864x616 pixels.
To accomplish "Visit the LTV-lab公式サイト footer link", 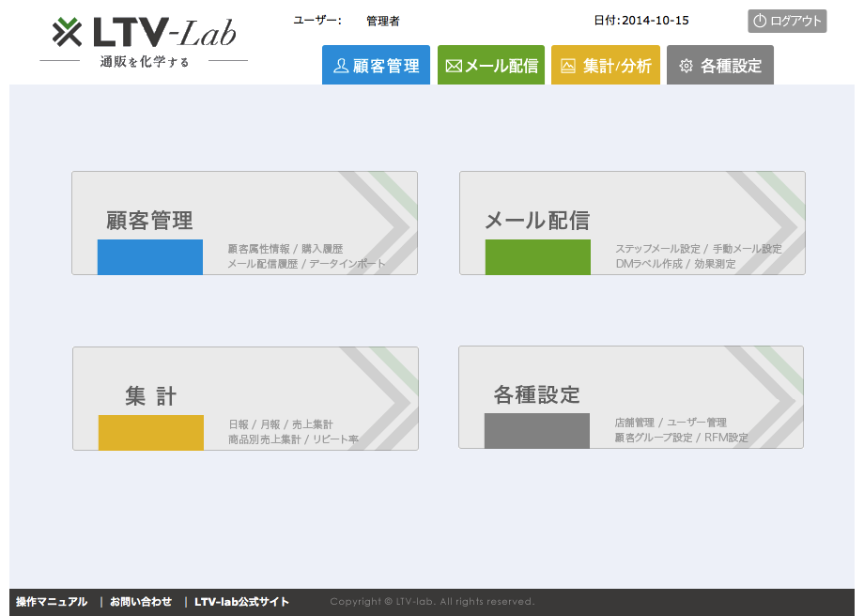I will click(241, 602).
